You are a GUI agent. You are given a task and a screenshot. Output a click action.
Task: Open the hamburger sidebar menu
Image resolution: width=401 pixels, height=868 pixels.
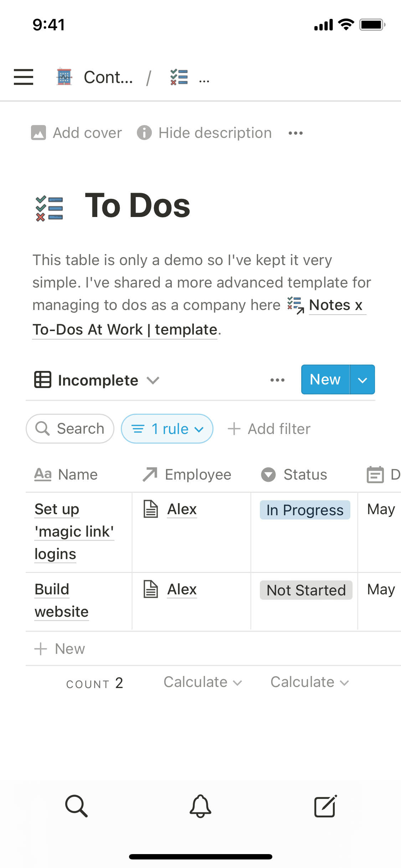click(x=24, y=77)
